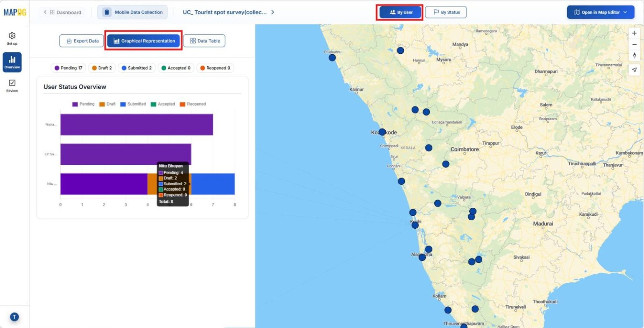
Task: Switch to the By Status view
Action: tap(445, 12)
